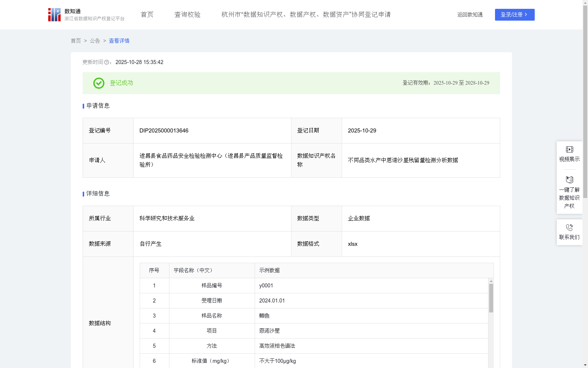588x368 pixels.
Task: Go to 公告 in the breadcrumb
Action: [x=95, y=41]
